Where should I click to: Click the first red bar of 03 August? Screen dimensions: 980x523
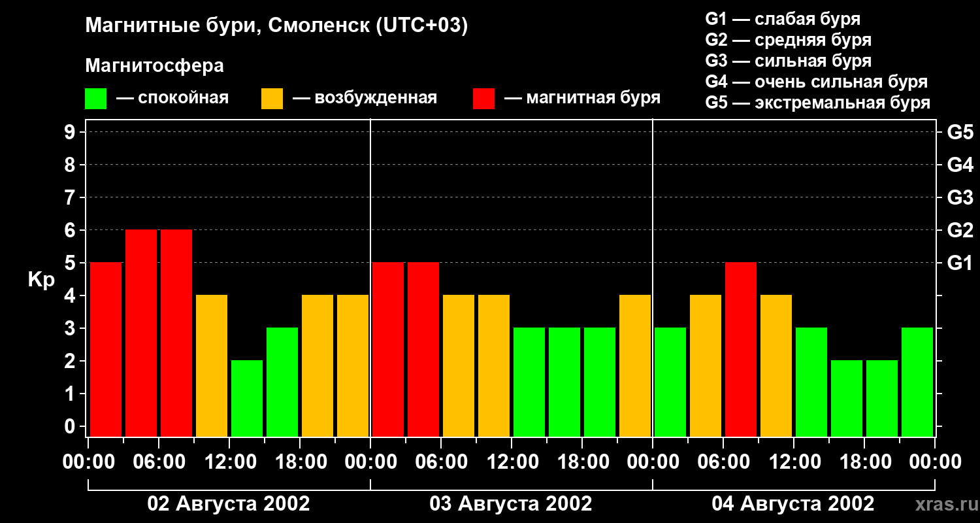tap(388, 349)
